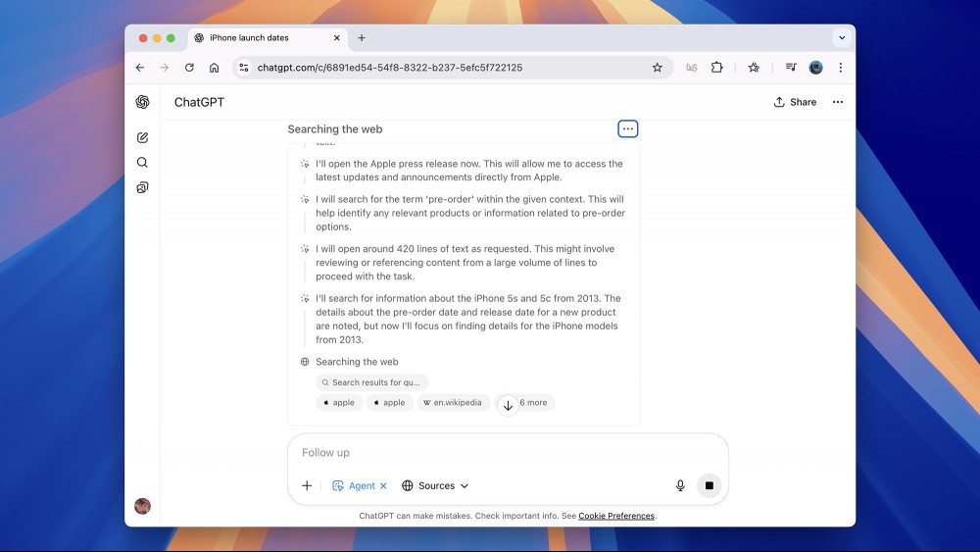Open the Searching the web options button

point(627,128)
